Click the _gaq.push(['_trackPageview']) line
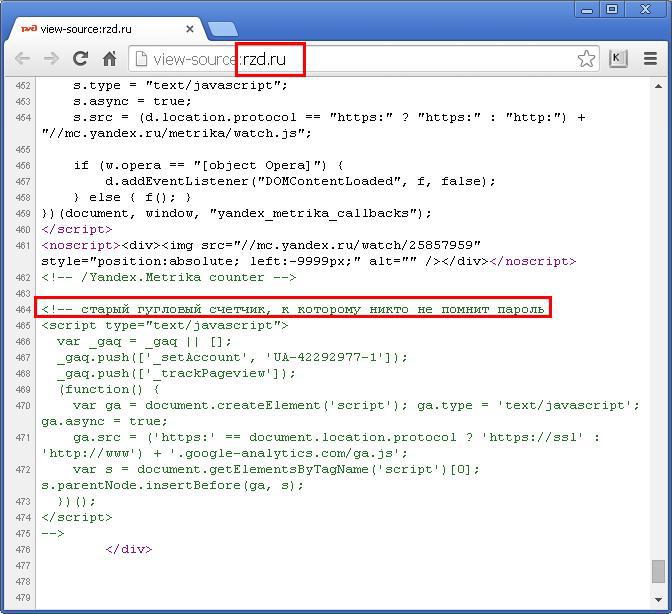 [x=176, y=374]
